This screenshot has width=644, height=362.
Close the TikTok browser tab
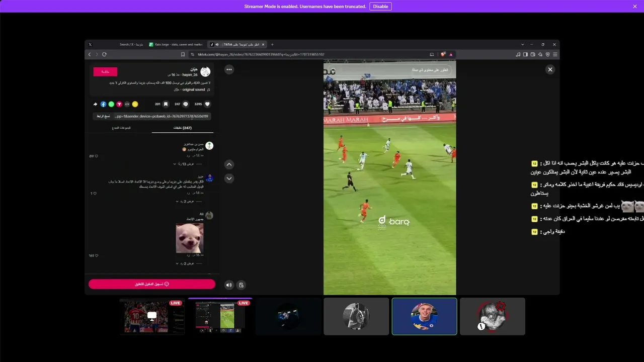click(263, 44)
